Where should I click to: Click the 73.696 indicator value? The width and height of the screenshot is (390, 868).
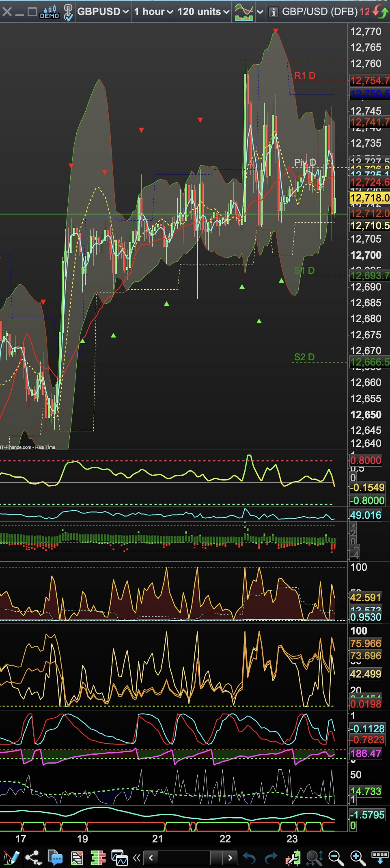366,656
